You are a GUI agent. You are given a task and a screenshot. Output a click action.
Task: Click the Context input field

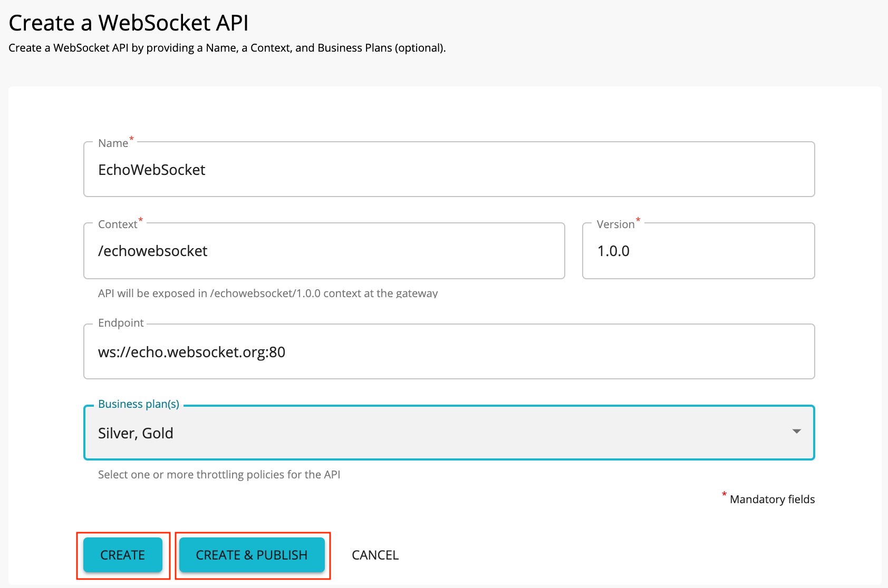click(324, 251)
